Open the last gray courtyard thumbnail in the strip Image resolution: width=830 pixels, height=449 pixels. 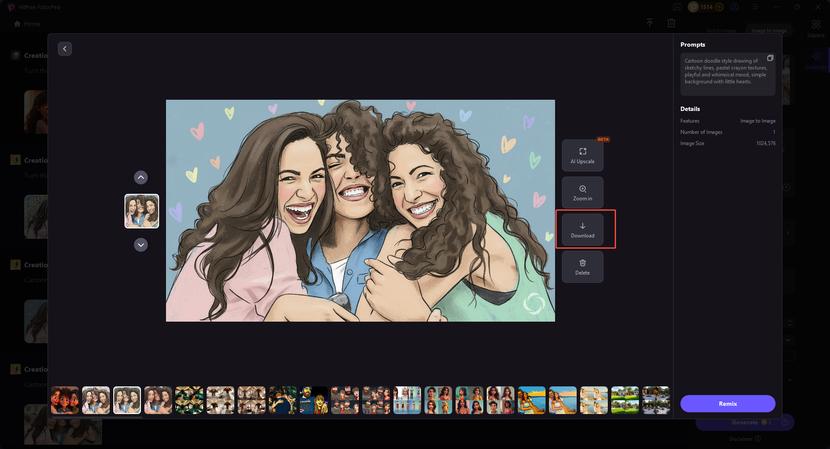pyautogui.click(x=656, y=400)
